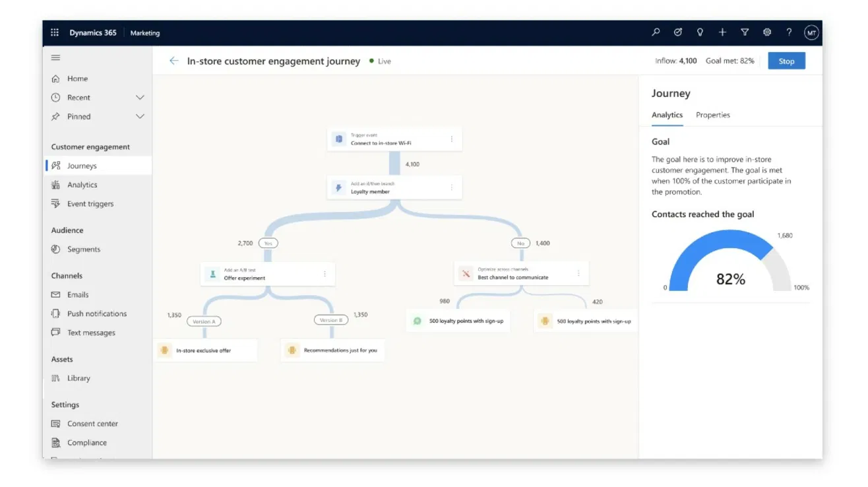Screen dimensions: 868x487
Task: Open Push notifications channel
Action: tap(97, 314)
